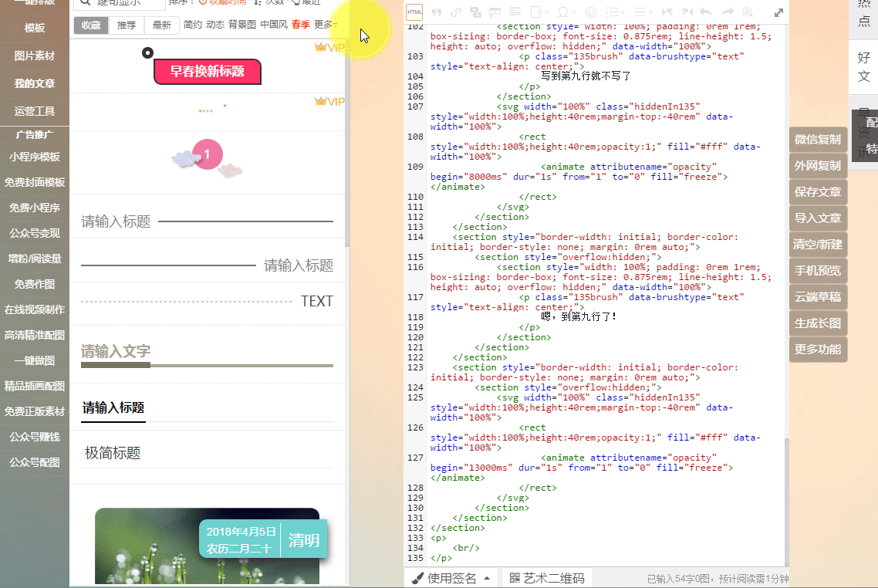Image resolution: width=878 pixels, height=588 pixels.
Task: Click the 微信复制 button
Action: tap(818, 140)
